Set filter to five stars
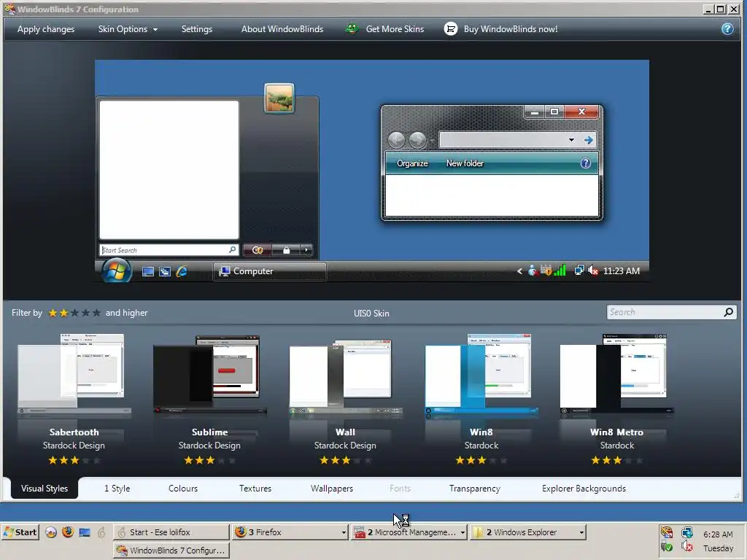The height and width of the screenshot is (560, 747). [x=97, y=313]
